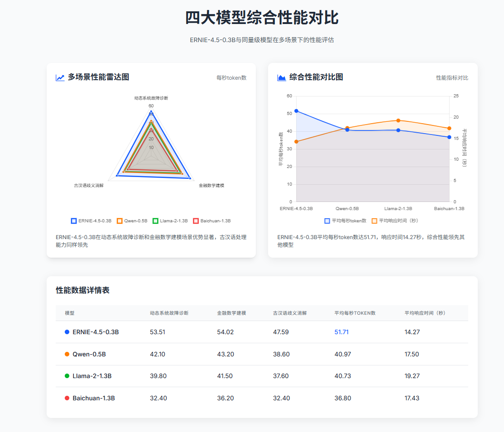This screenshot has height=432, width=504.
Task: Click Llama-2-1.3B x-axis label on line chart
Action: pos(398,209)
